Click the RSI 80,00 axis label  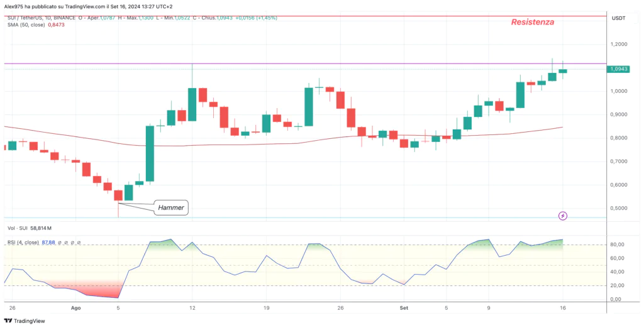pyautogui.click(x=618, y=244)
